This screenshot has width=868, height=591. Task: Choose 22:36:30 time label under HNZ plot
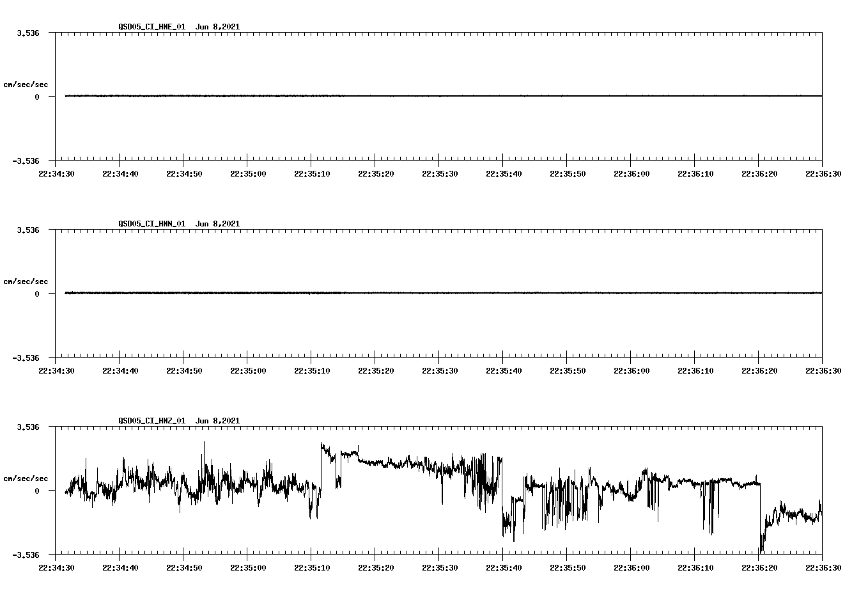[x=823, y=568]
